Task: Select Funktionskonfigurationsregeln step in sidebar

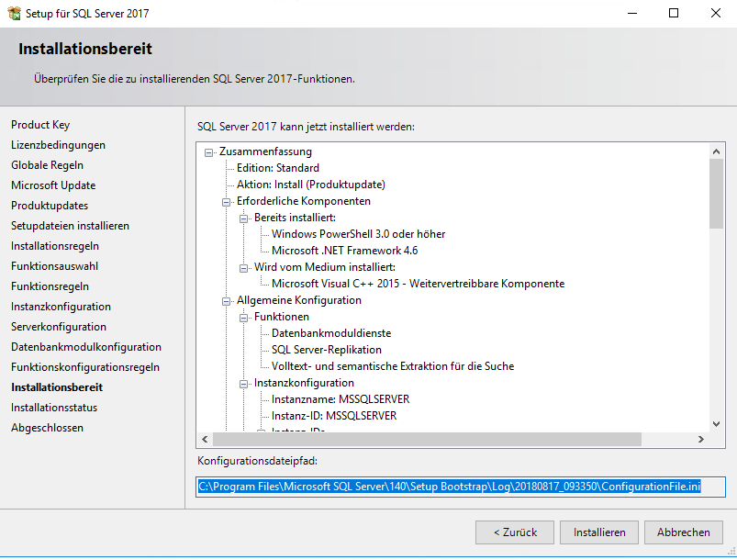Action: coord(85,367)
